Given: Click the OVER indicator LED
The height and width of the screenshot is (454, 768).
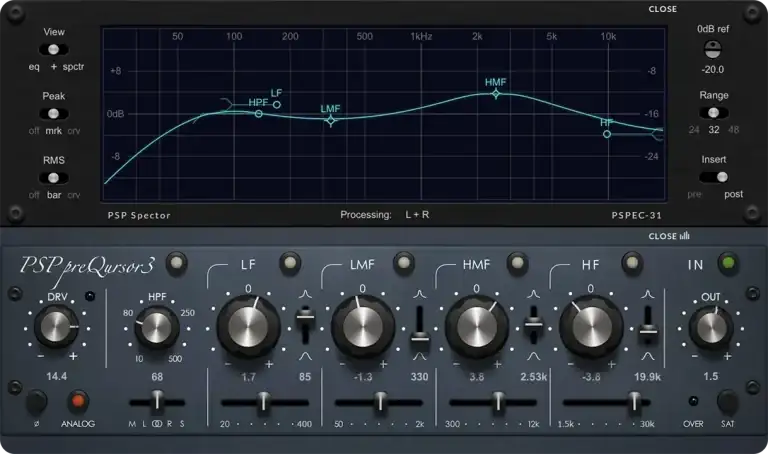Looking at the screenshot, I should point(693,401).
